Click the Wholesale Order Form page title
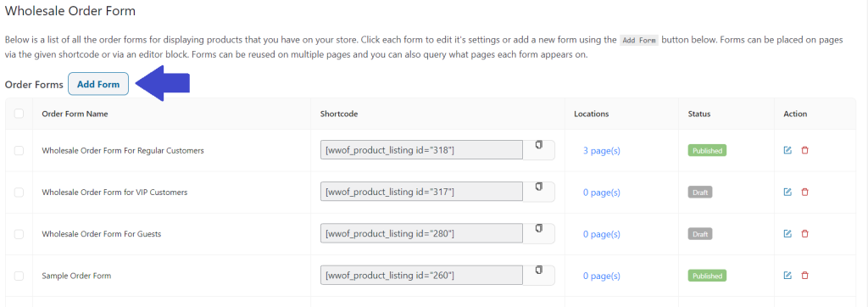Image resolution: width=868 pixels, height=307 pixels. 70,10
